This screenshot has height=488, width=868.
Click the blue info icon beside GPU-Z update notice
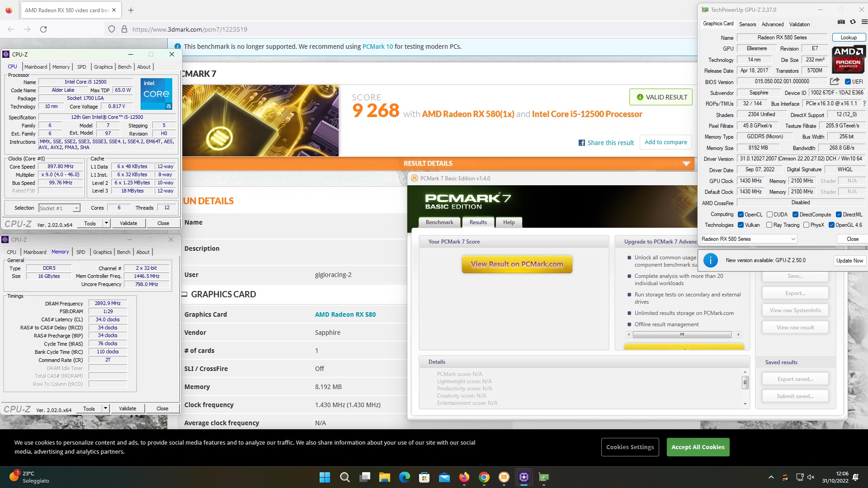[x=710, y=260]
